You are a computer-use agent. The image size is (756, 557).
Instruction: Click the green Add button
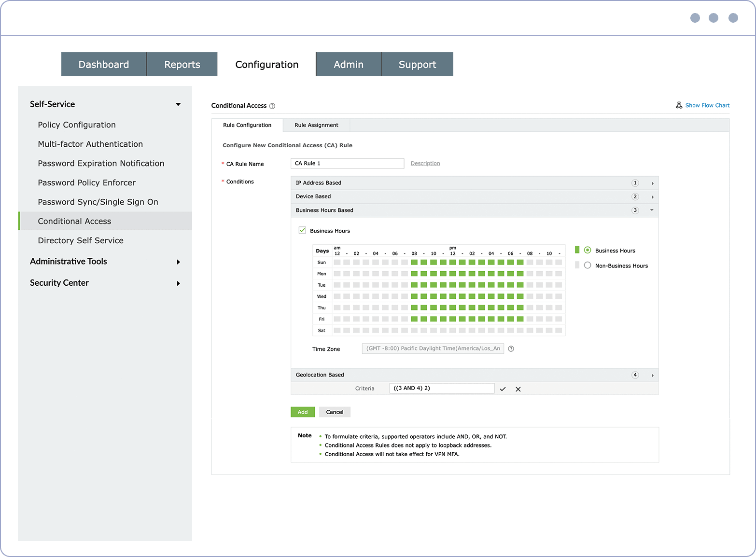point(303,412)
